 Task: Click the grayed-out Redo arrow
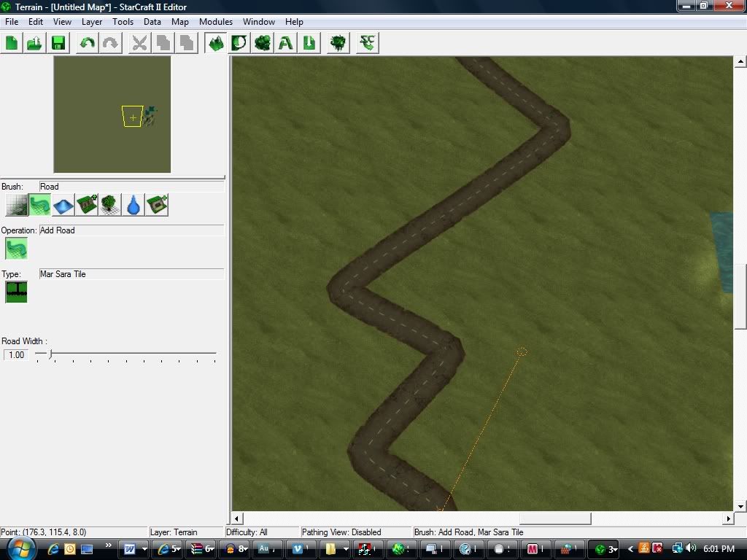[x=111, y=43]
